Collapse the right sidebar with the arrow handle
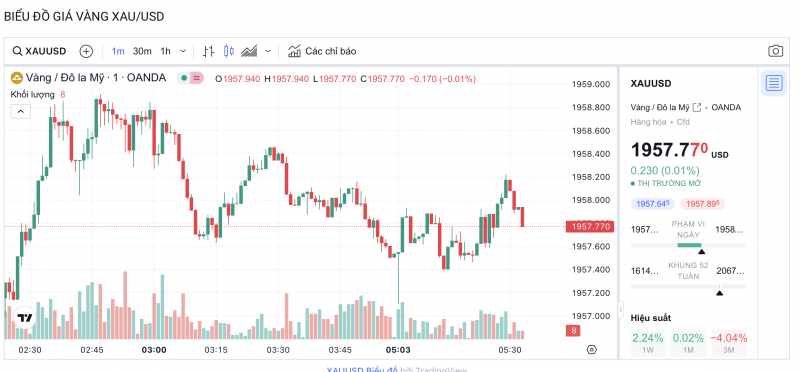 pyautogui.click(x=620, y=310)
